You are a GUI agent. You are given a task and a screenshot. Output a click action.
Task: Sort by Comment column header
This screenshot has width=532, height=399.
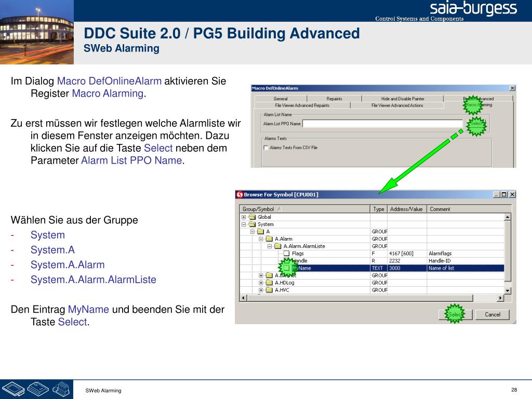tap(469, 209)
